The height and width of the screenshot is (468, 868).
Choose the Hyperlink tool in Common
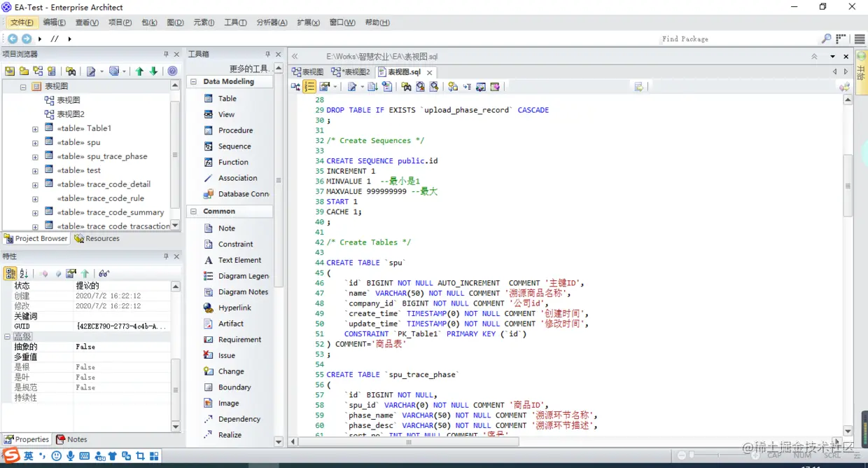coord(234,308)
